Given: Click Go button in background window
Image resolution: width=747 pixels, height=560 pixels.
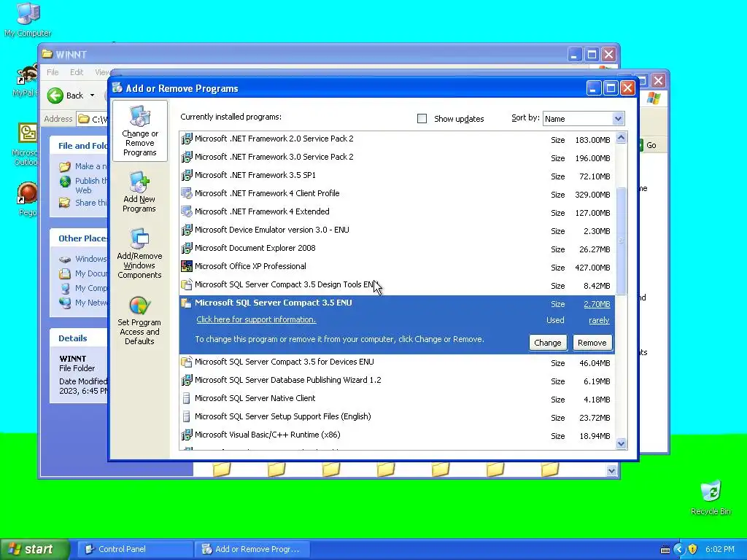Looking at the screenshot, I should [x=651, y=145].
